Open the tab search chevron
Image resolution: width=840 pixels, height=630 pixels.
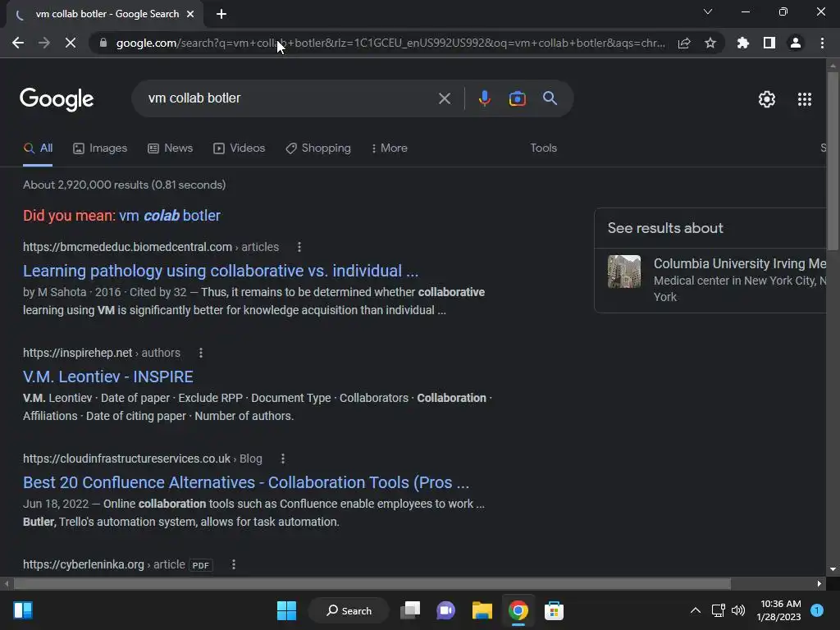708,11
